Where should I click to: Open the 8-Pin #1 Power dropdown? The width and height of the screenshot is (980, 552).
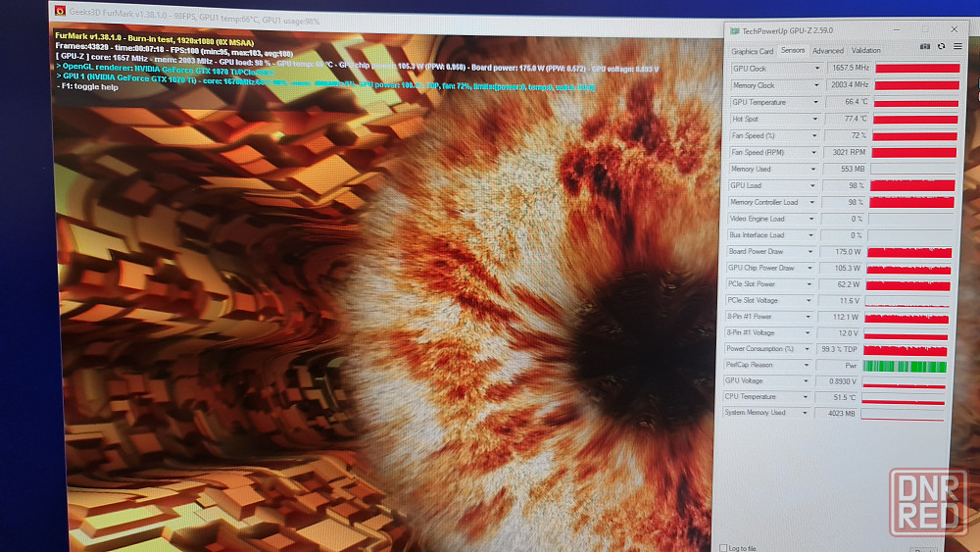click(x=807, y=317)
